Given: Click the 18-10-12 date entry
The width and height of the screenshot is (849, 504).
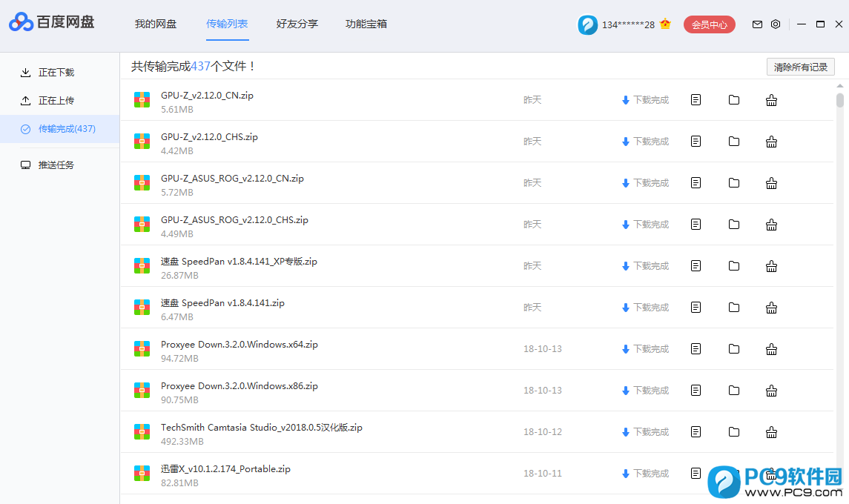Looking at the screenshot, I should coord(543,432).
